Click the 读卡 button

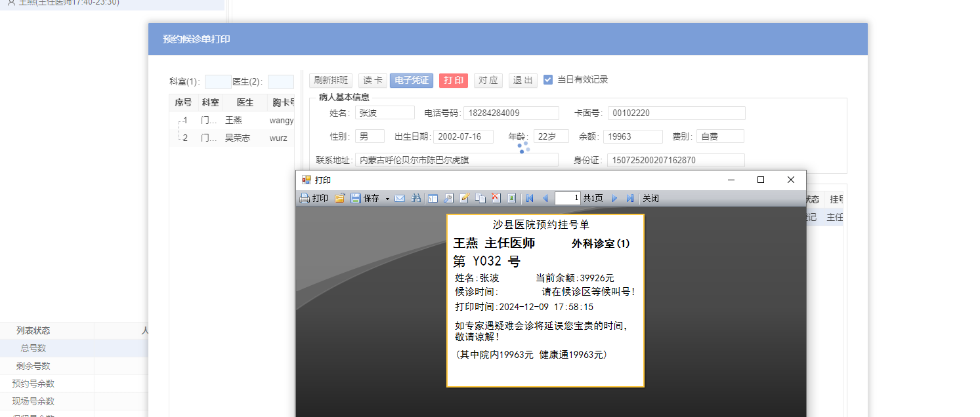373,80
